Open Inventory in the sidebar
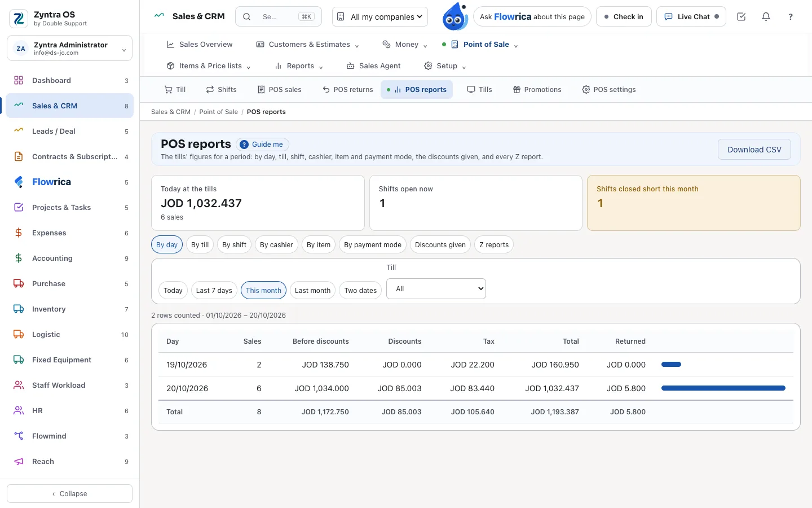 pyautogui.click(x=70, y=309)
